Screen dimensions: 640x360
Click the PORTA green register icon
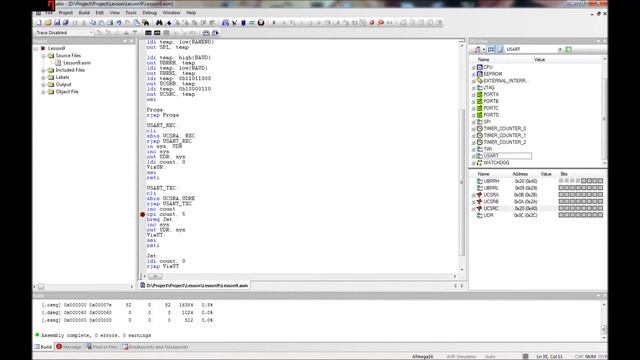[x=480, y=94]
